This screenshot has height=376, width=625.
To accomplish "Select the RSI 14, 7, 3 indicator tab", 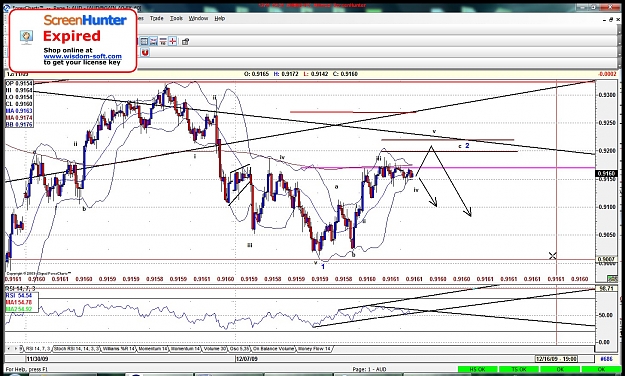I will point(38,349).
